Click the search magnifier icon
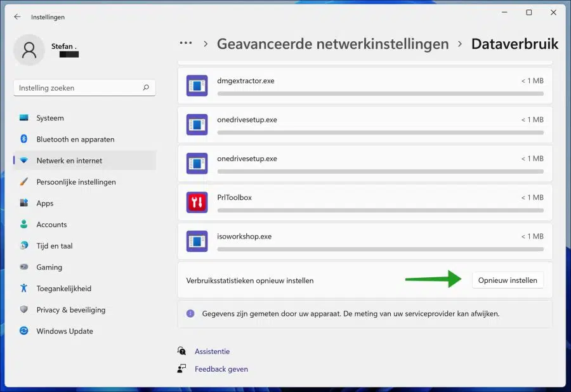Screen dimensions: 571x392 (146, 88)
